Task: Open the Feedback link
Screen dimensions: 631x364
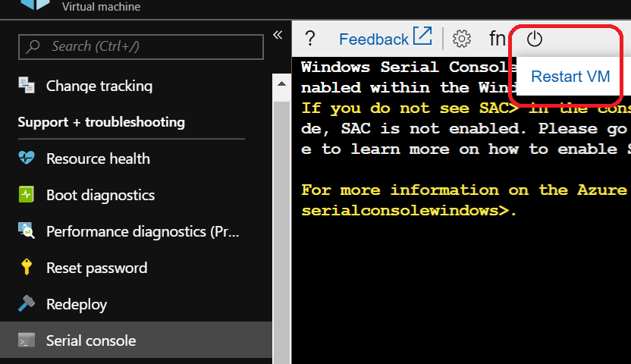Action: pos(373,39)
